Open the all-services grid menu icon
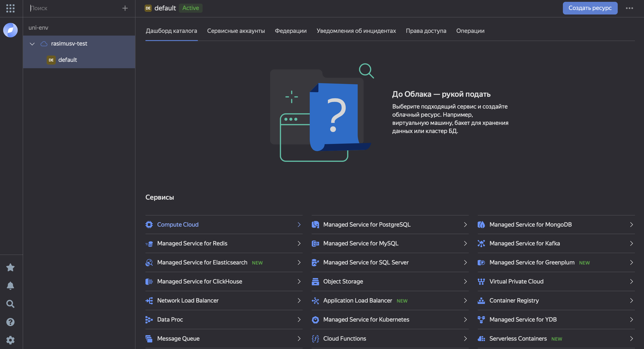The width and height of the screenshot is (644, 349). pyautogui.click(x=10, y=8)
